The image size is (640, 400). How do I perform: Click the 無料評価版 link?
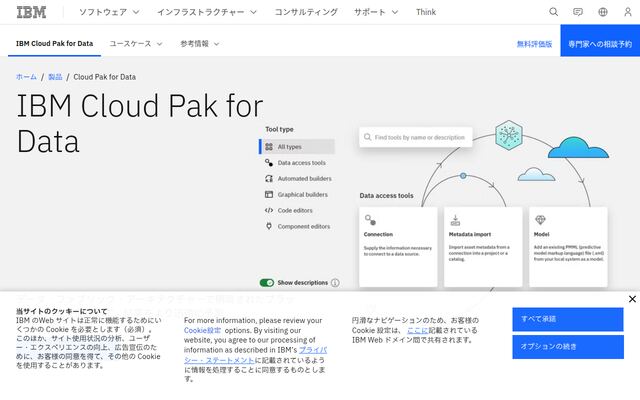pos(534,44)
